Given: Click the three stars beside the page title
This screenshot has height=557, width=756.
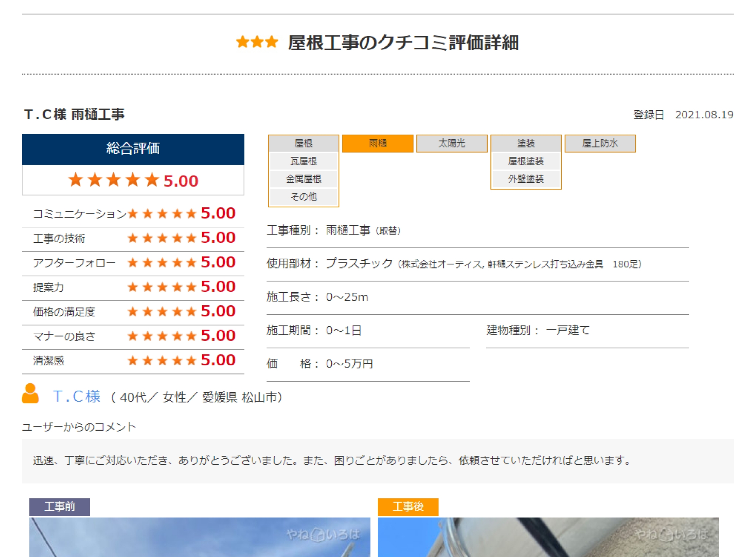Looking at the screenshot, I should click(257, 42).
